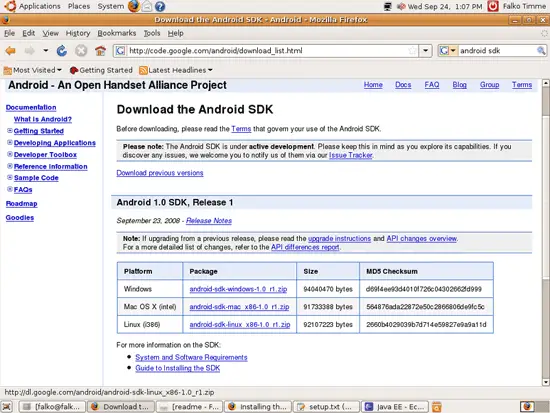This screenshot has width=550, height=413.
Task: Click the Stop loading icon
Action: pos(81,51)
